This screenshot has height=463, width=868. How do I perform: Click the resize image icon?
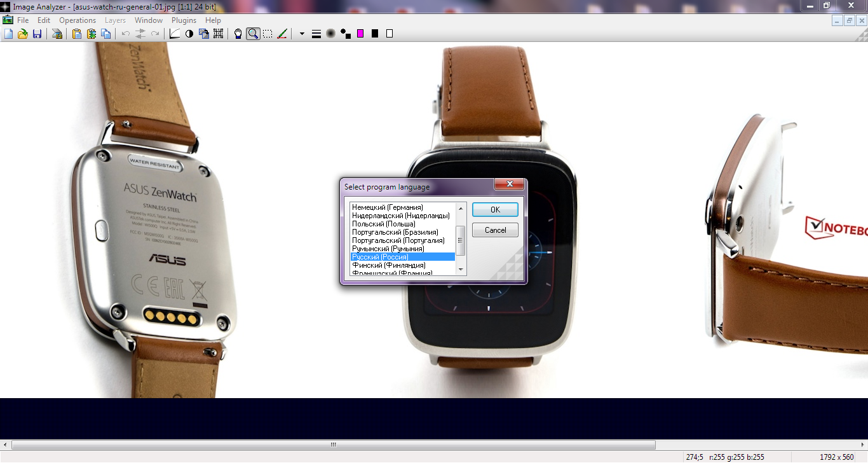204,34
